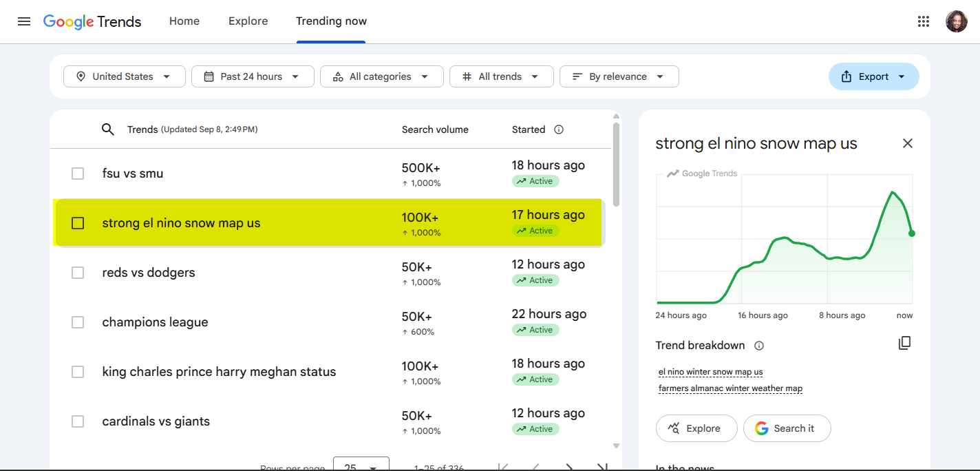Open the By relevance sort dropdown
The image size is (980, 471).
click(619, 76)
